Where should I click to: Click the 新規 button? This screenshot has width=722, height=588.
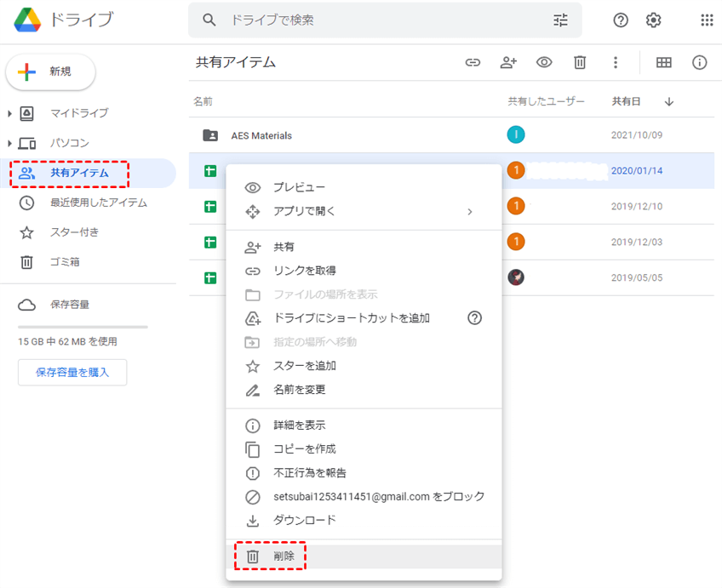coord(51,72)
